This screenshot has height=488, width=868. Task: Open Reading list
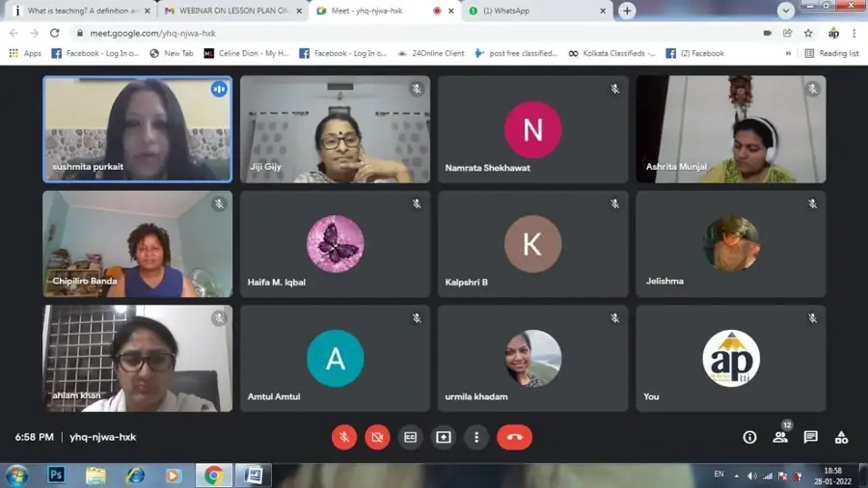832,53
